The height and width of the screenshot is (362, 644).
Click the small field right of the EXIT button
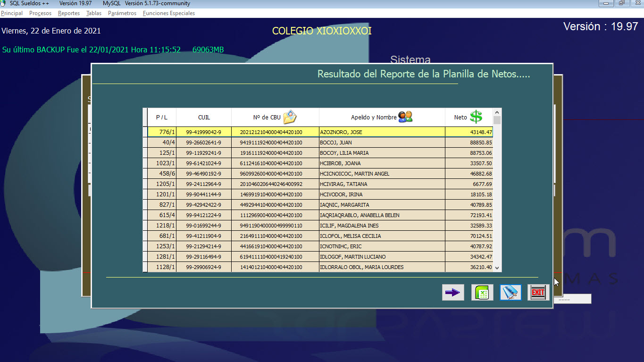572,299
